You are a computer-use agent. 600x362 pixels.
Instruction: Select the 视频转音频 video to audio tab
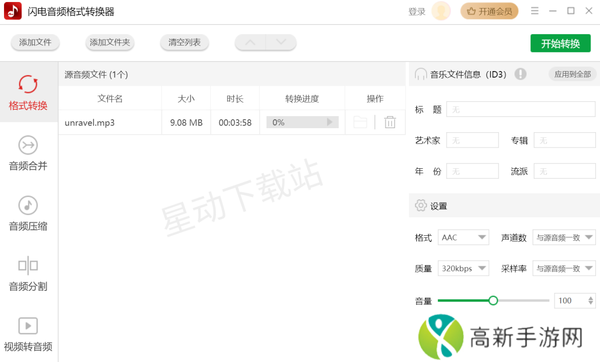[x=28, y=334]
